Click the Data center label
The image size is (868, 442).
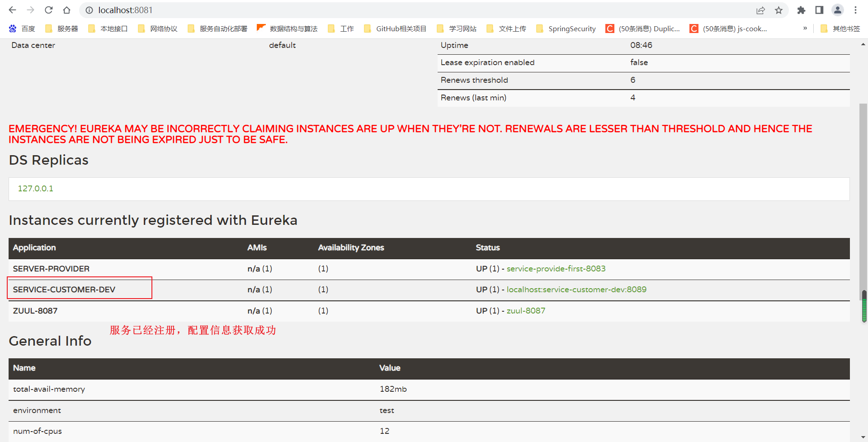click(33, 45)
